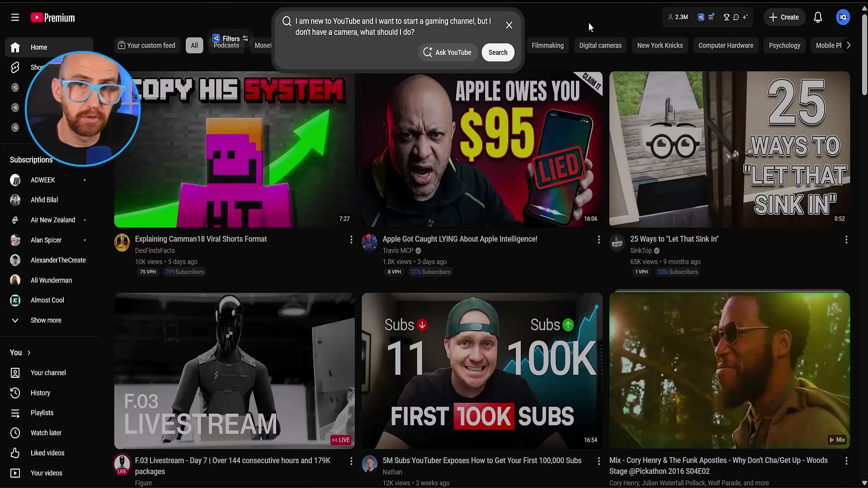
Task: Open the account avatar menu
Action: 843,17
